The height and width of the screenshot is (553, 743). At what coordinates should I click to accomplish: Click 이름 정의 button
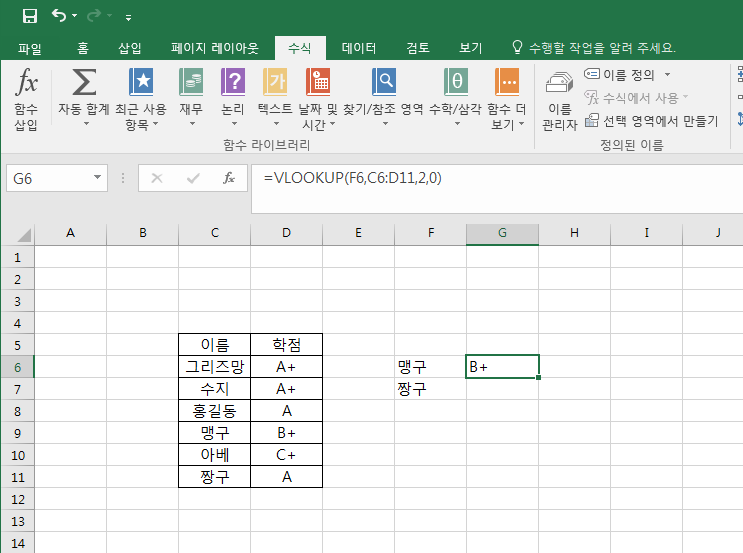[x=619, y=74]
